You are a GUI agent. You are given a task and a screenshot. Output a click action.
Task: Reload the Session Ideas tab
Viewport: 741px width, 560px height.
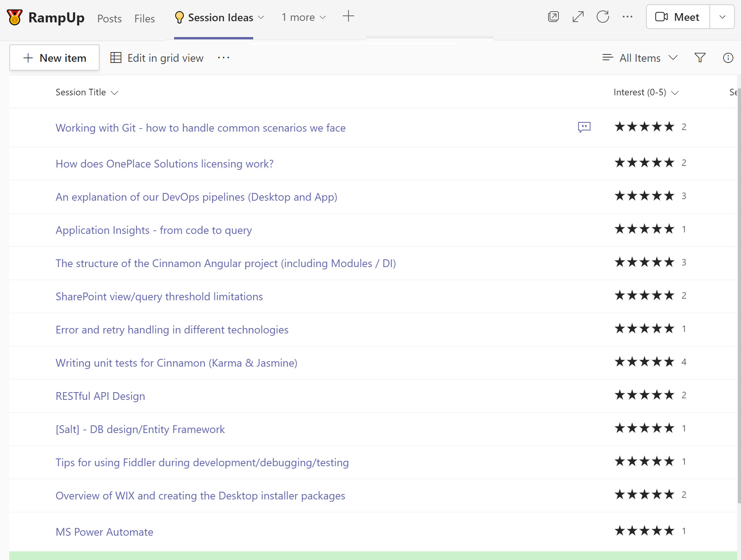click(602, 17)
